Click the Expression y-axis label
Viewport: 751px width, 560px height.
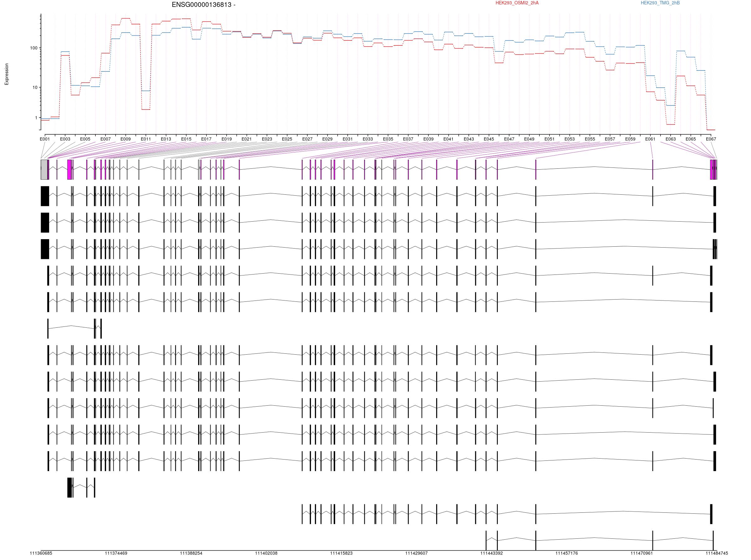click(7, 74)
